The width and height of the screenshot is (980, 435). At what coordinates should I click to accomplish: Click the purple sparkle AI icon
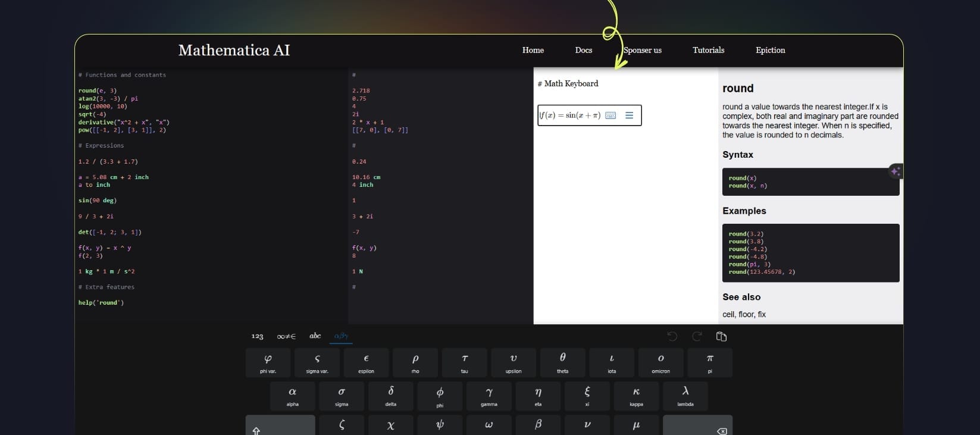click(x=895, y=171)
